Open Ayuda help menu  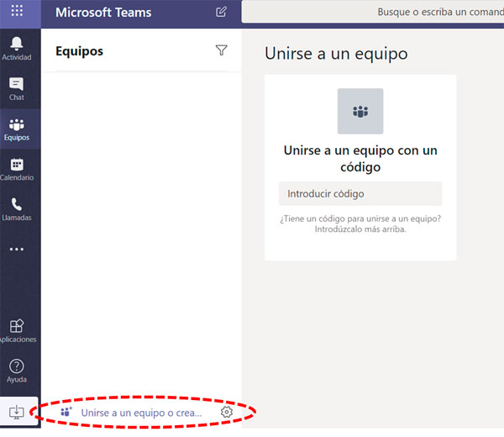coord(17,371)
